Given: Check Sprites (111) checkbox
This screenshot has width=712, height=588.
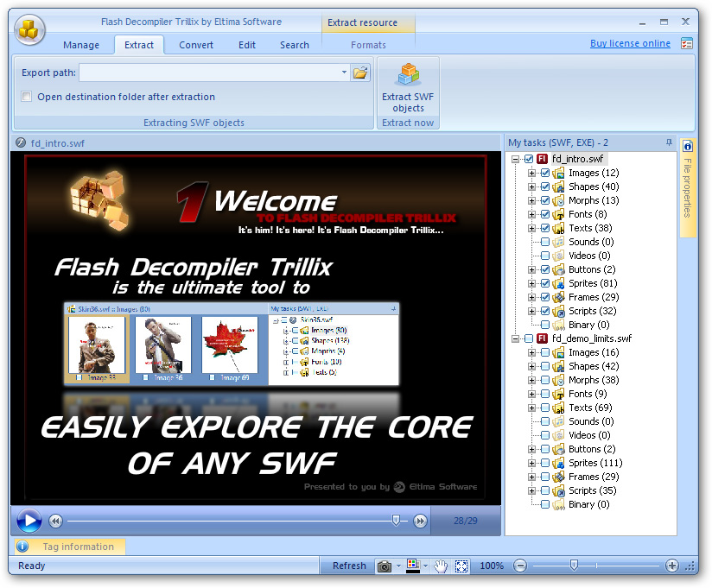Looking at the screenshot, I should point(545,463).
